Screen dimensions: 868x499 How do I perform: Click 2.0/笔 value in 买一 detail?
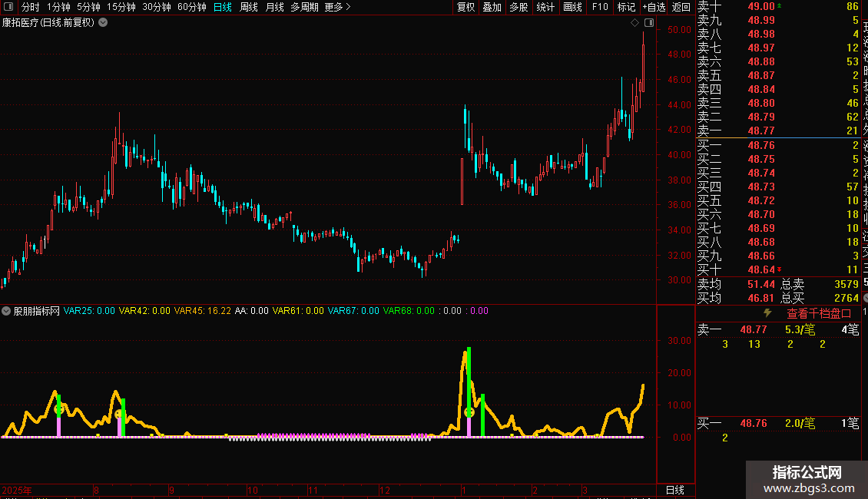click(800, 424)
